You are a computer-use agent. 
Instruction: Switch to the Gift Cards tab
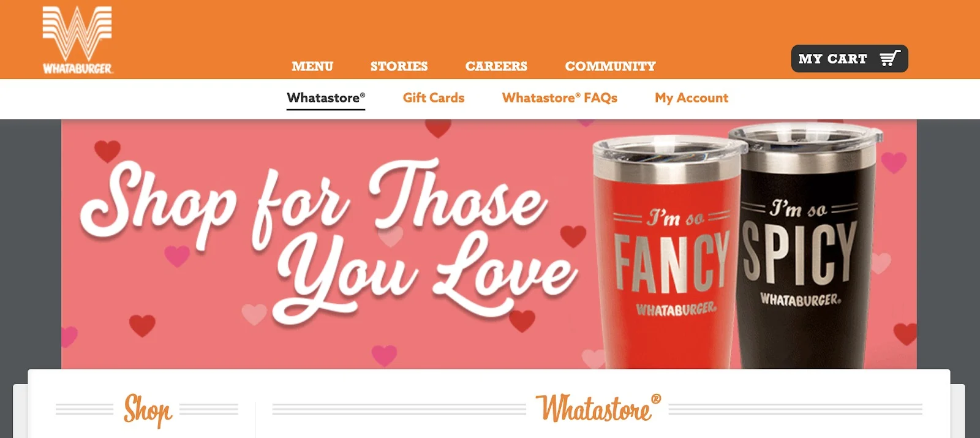434,98
